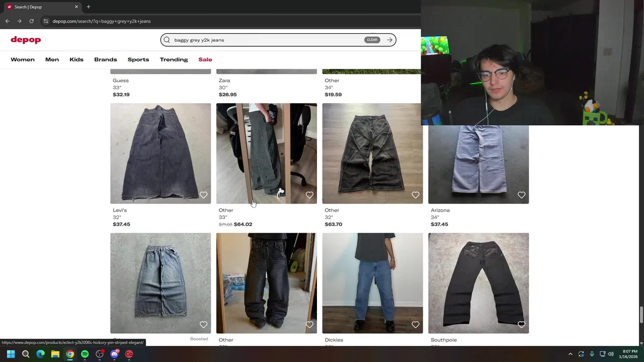
Task: Open the Levi's grey jeans photo
Action: click(160, 153)
